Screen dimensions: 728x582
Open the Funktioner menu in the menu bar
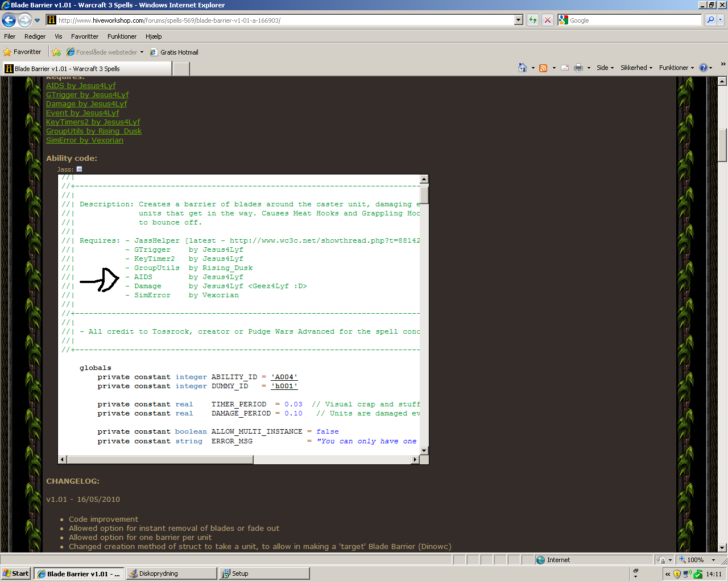[x=122, y=36]
